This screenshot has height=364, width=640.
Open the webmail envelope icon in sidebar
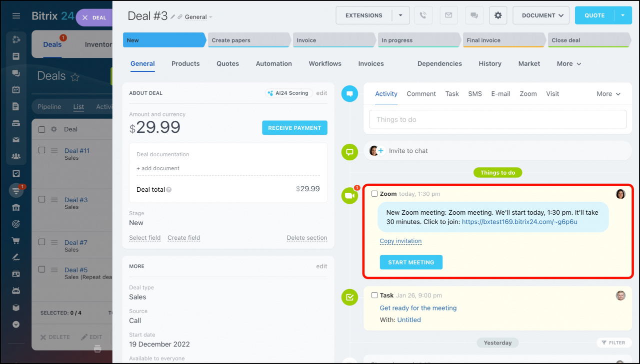click(x=16, y=140)
